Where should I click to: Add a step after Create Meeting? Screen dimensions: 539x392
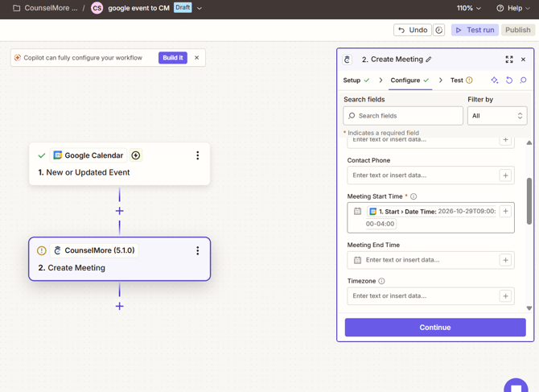(120, 306)
